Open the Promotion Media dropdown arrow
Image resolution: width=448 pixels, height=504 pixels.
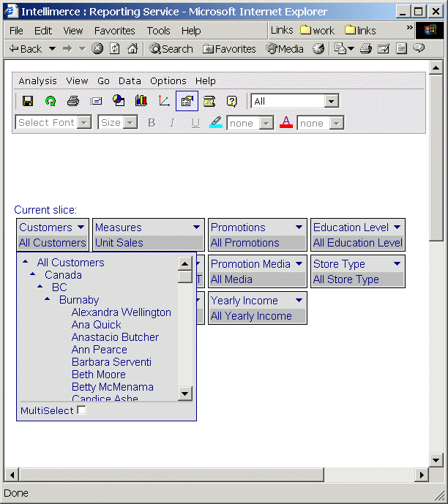click(x=299, y=263)
